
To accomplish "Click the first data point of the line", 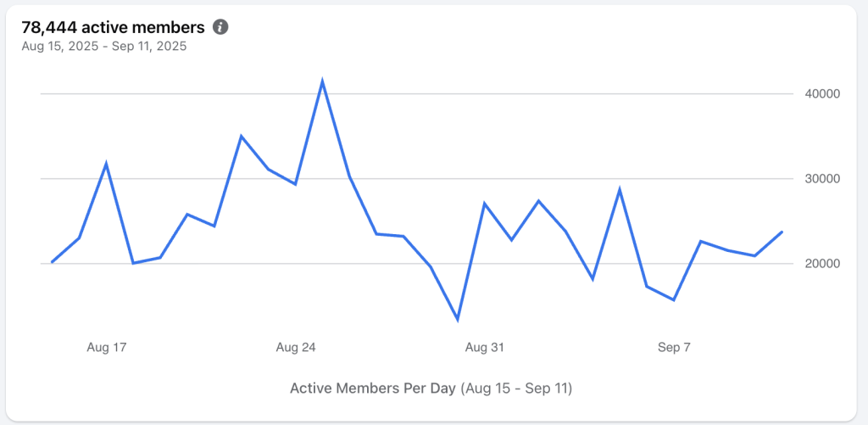I will 52,262.
